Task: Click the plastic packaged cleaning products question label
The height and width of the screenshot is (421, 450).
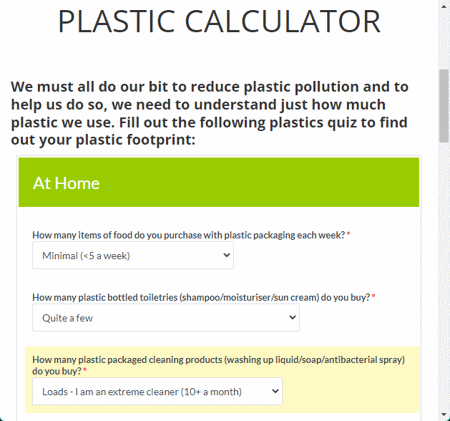Action: [x=219, y=365]
